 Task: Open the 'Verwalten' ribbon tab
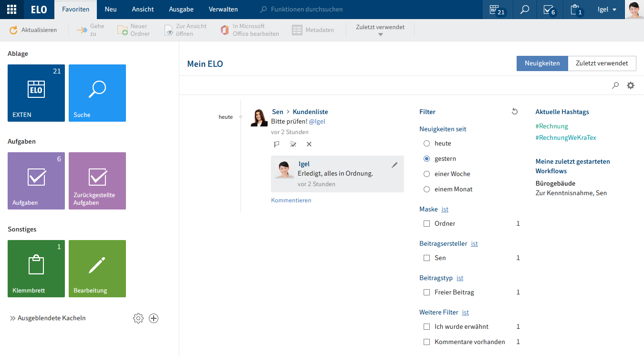pos(223,10)
